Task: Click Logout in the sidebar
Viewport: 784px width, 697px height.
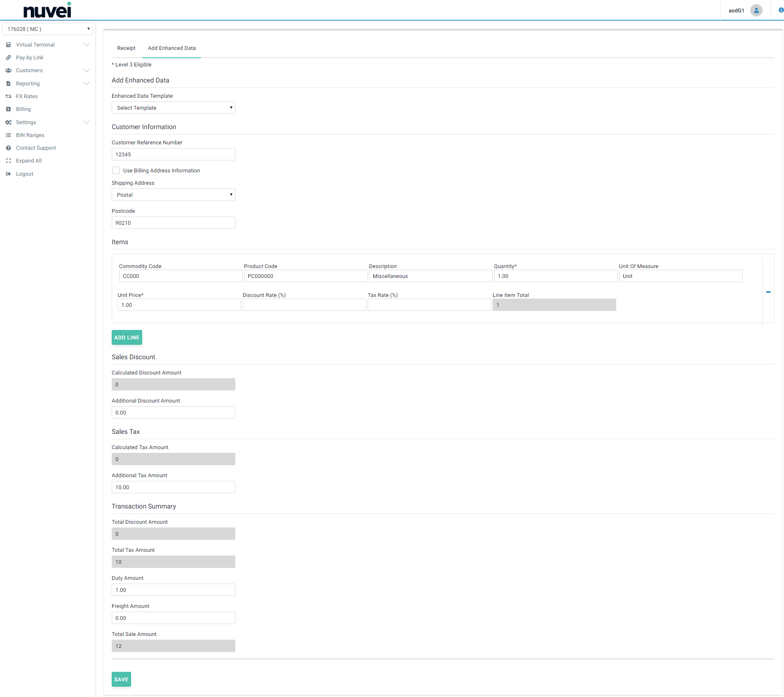Action: point(24,174)
